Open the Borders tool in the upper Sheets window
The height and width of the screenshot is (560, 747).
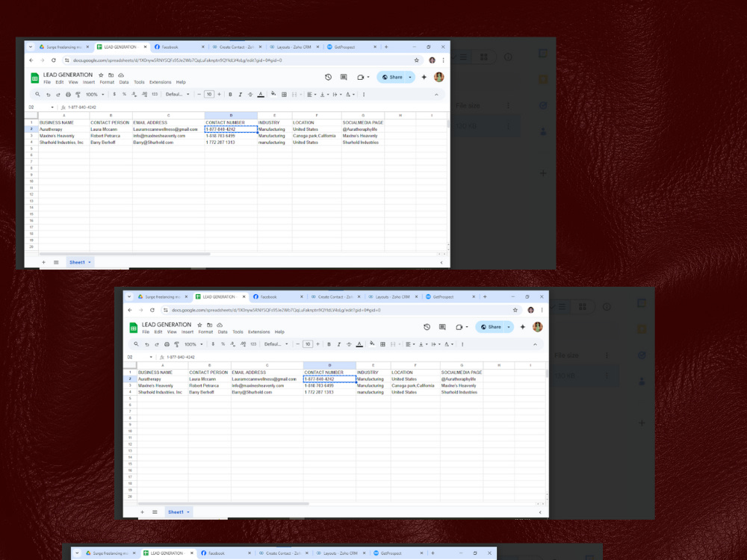click(284, 94)
